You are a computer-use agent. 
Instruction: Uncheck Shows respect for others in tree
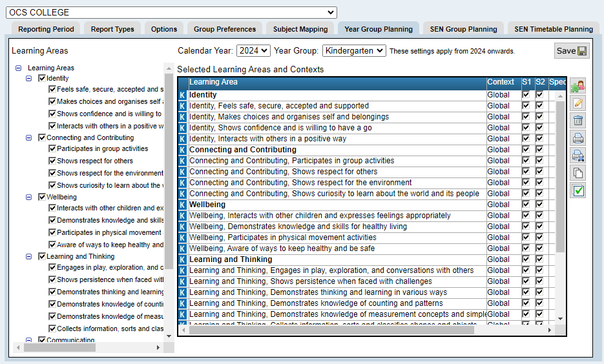[x=52, y=161]
